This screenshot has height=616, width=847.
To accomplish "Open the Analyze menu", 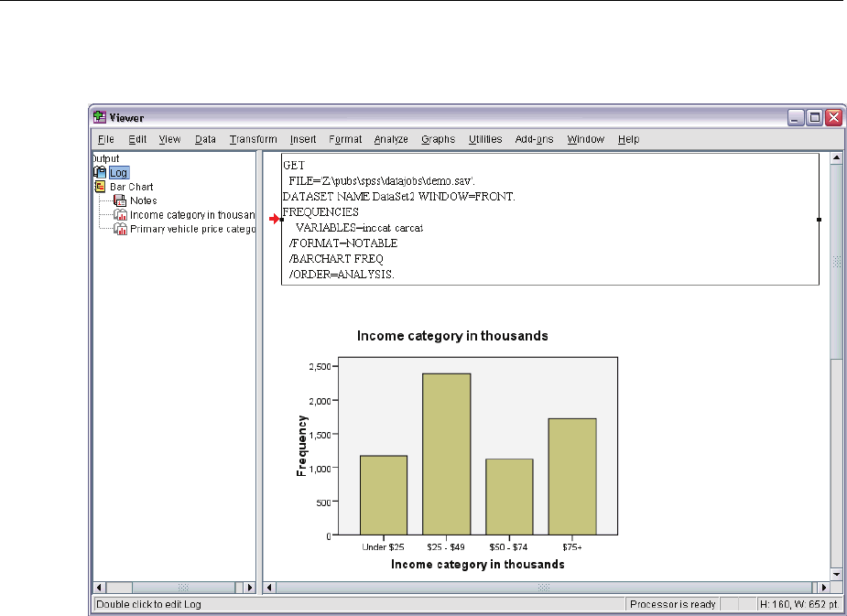I will click(391, 139).
